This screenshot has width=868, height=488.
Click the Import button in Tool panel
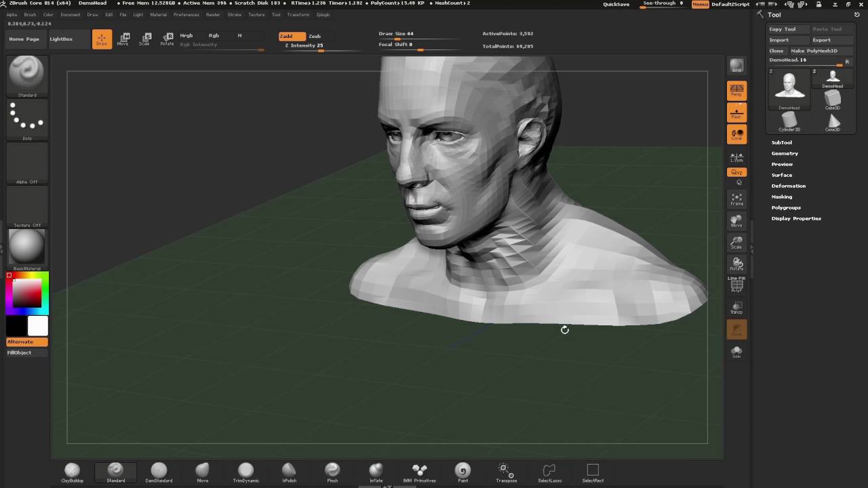pyautogui.click(x=789, y=40)
